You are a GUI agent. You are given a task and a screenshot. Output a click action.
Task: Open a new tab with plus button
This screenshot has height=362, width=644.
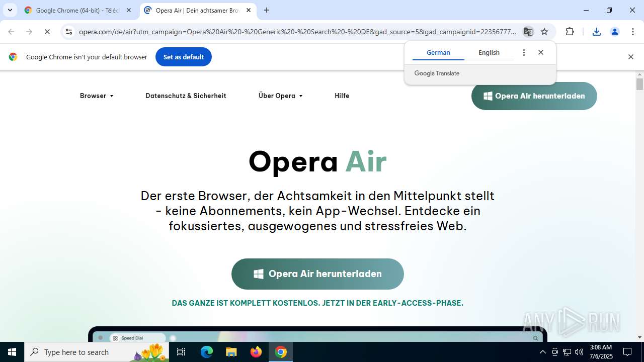267,10
